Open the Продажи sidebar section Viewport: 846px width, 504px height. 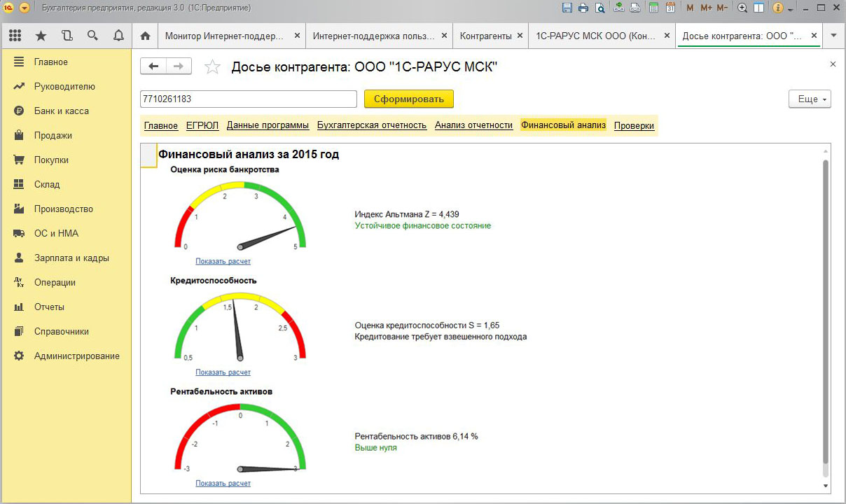point(66,136)
